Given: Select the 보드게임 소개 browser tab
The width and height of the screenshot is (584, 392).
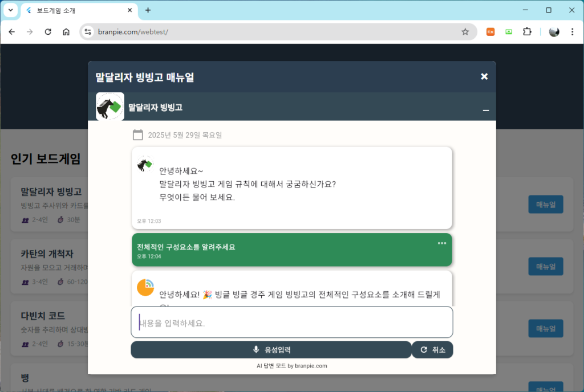Looking at the screenshot, I should (x=79, y=10).
